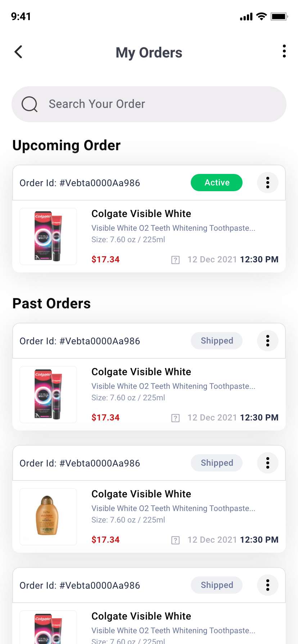Open the shampoo bottle product thumbnail
298x644 pixels.
[48, 517]
